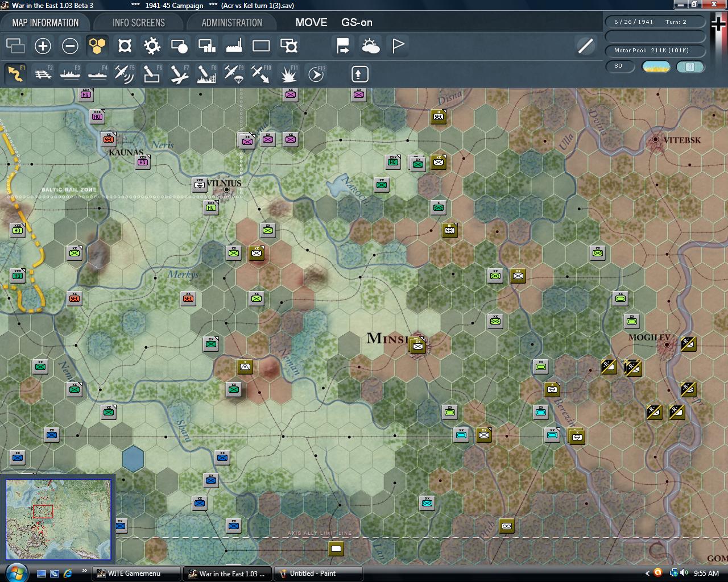
Task: Toggle the F12 end-of-turn control
Action: click(315, 74)
